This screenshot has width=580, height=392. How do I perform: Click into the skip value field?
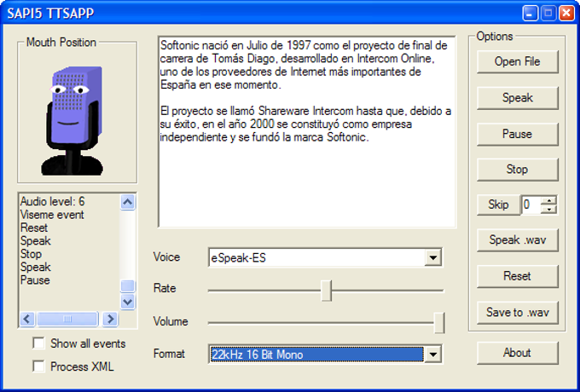pyautogui.click(x=531, y=205)
